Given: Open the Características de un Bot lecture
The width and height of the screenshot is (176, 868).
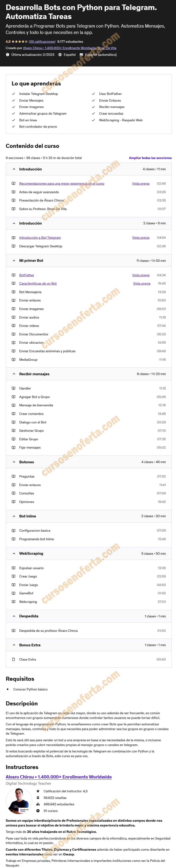Looking at the screenshot, I should (38, 283).
